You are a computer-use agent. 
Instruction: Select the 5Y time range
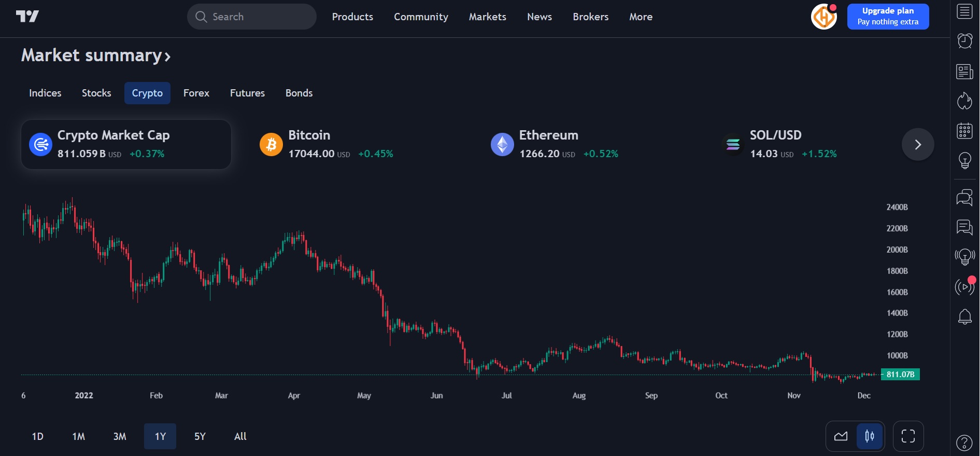(200, 436)
